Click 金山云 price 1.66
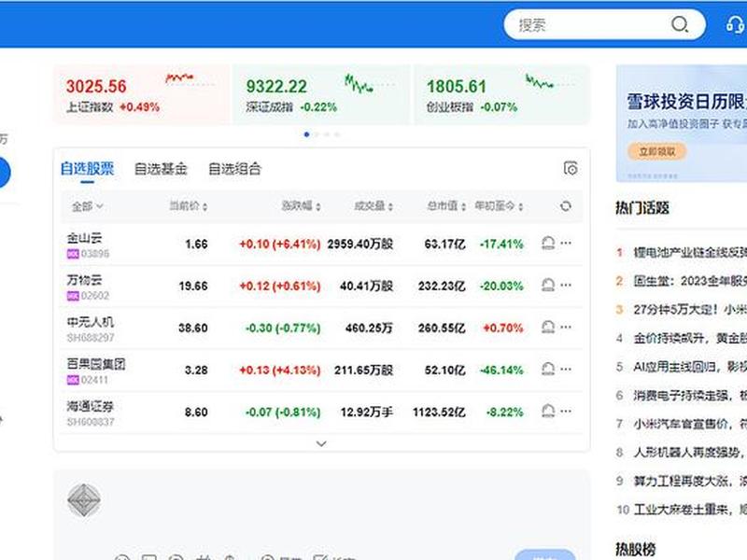 point(196,245)
